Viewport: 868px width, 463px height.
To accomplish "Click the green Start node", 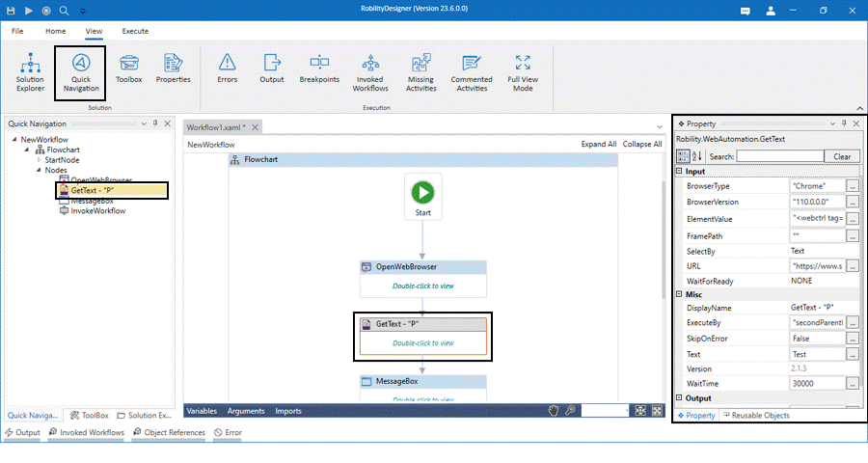I will point(423,193).
